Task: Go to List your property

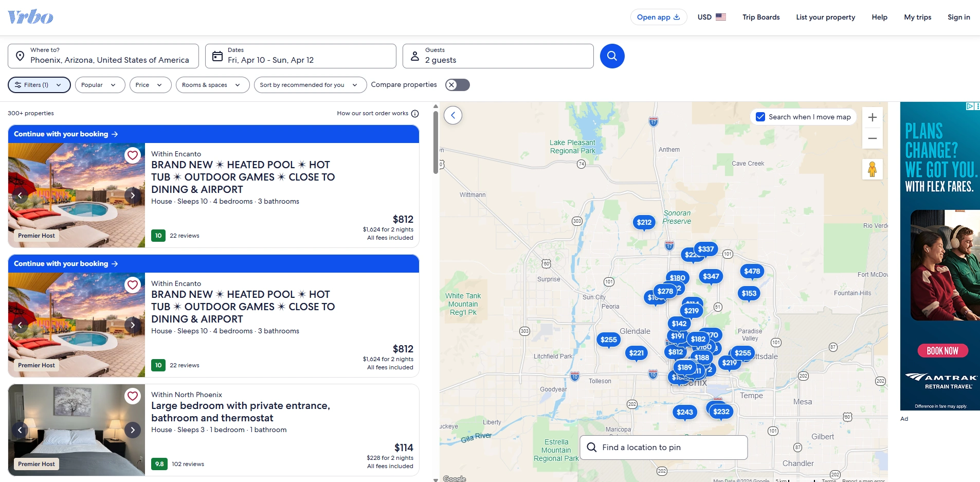Action: [x=826, y=17]
